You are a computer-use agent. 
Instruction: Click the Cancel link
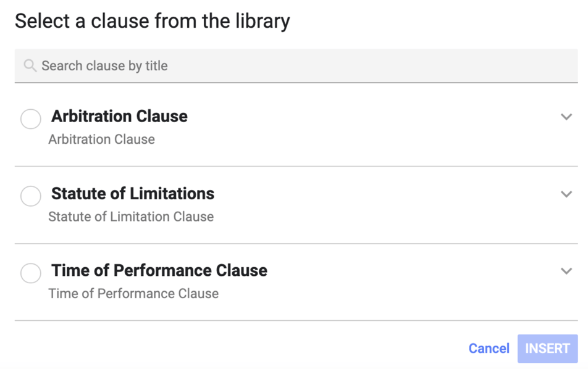coord(489,348)
